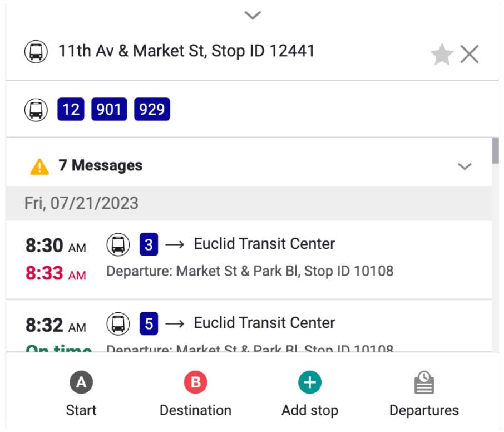Click the yellow warning triangle icon
This screenshot has height=432, width=504.
(39, 166)
